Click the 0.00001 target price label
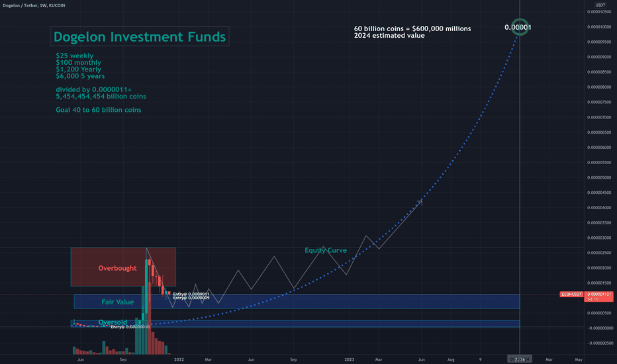617x364 pixels. coord(518,28)
